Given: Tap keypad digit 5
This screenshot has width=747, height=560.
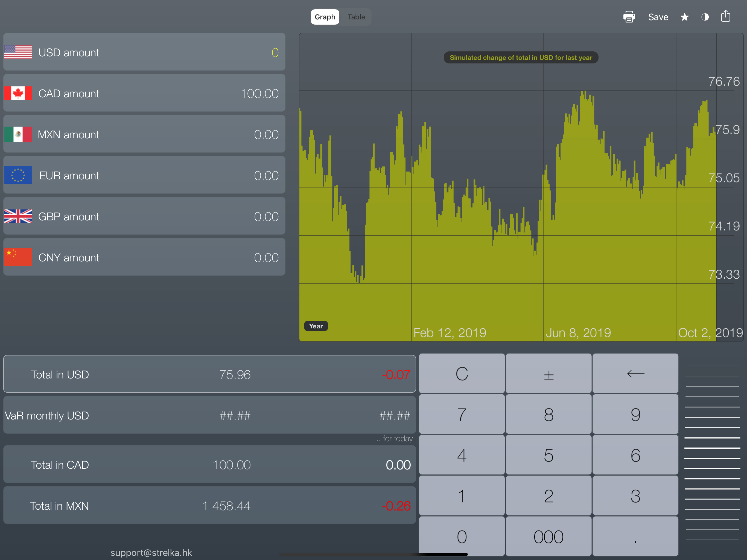Looking at the screenshot, I should [548, 455].
